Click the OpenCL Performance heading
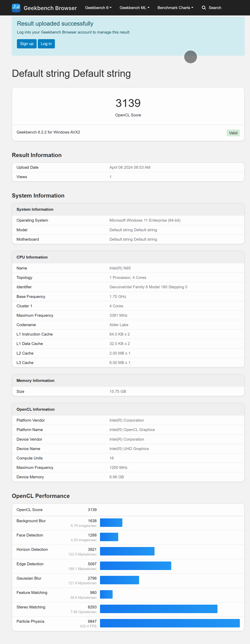The image size is (250, 644). [41, 496]
